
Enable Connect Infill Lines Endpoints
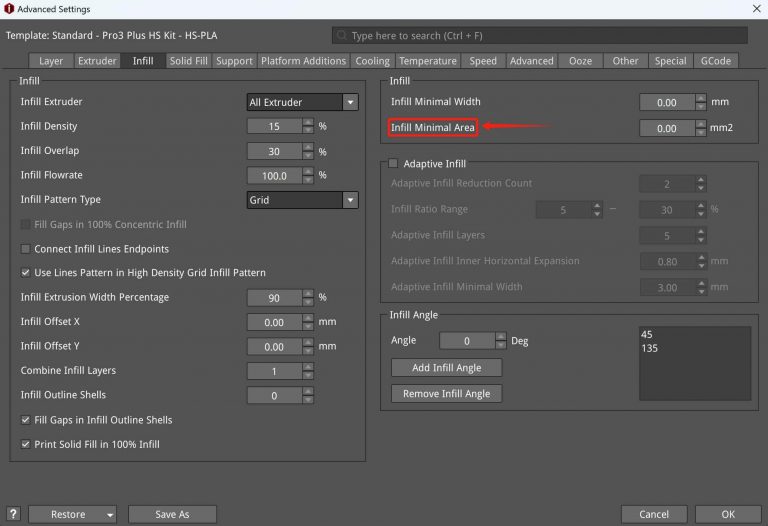click(26, 249)
